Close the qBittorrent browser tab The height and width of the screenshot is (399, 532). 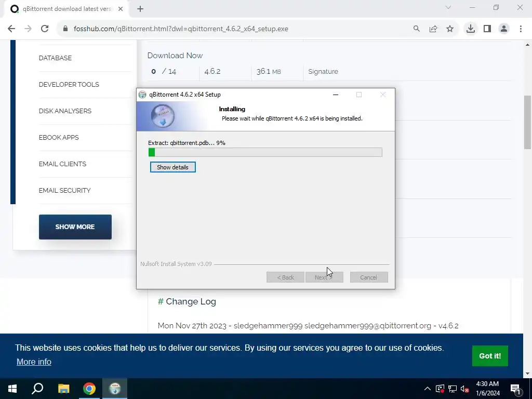click(x=121, y=9)
